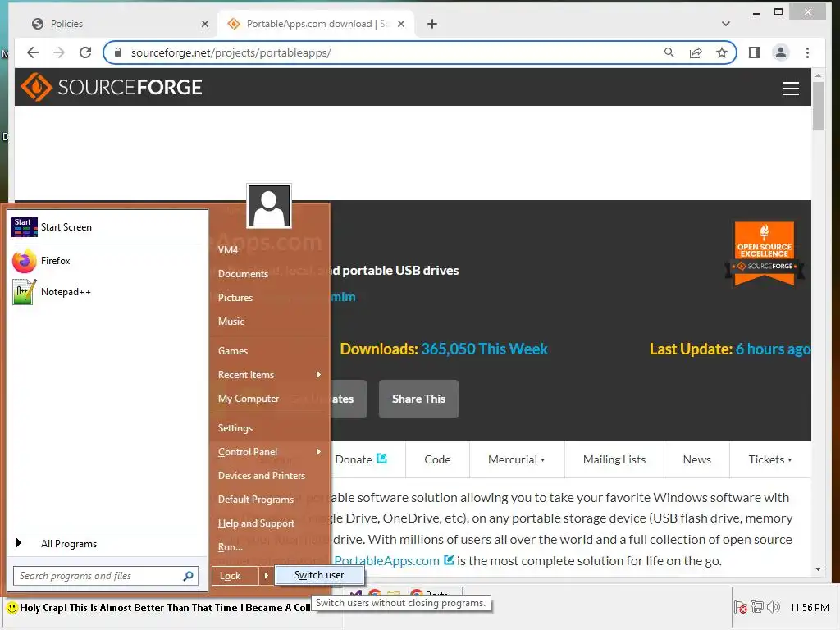
Task: Open the Start Screen shortcut
Action: [106, 227]
